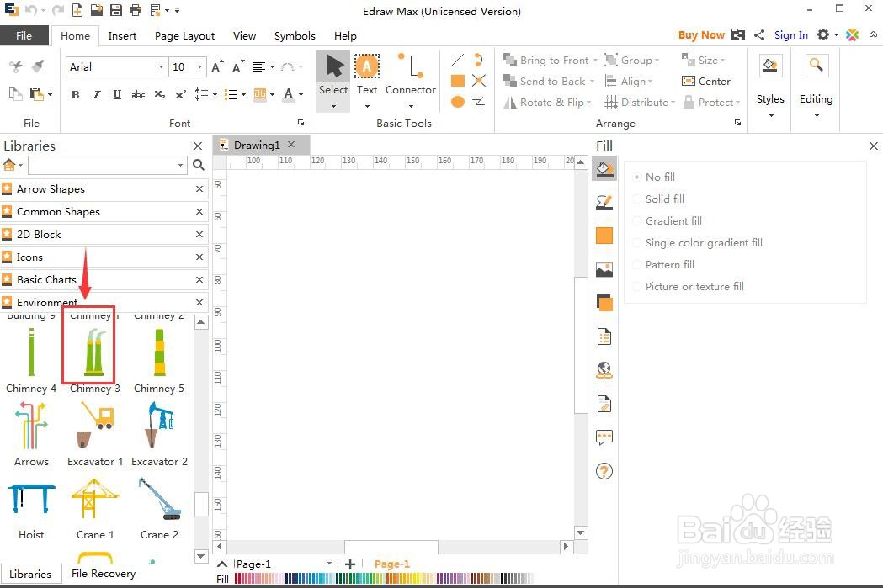Open the comments icon in side panel
The image size is (883, 588).
[x=604, y=437]
